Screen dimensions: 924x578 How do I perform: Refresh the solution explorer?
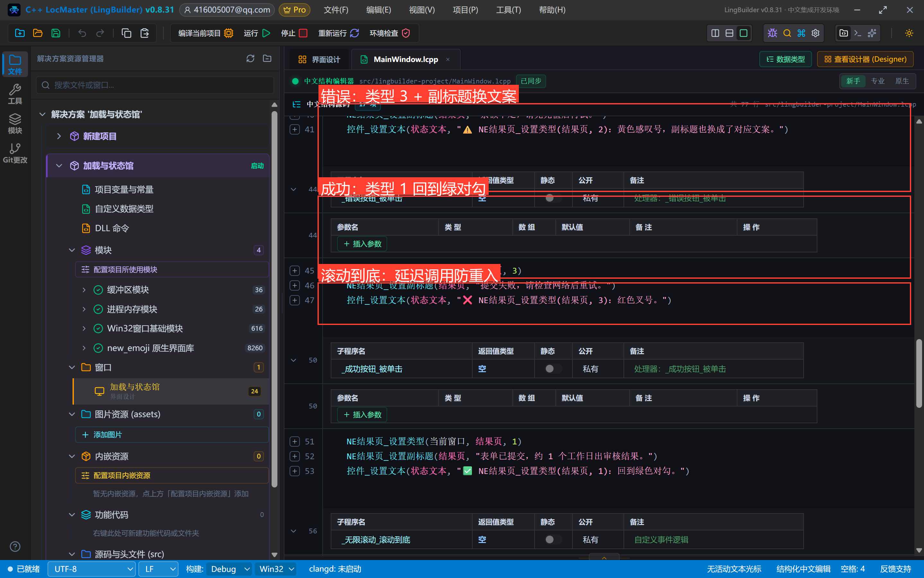(250, 58)
